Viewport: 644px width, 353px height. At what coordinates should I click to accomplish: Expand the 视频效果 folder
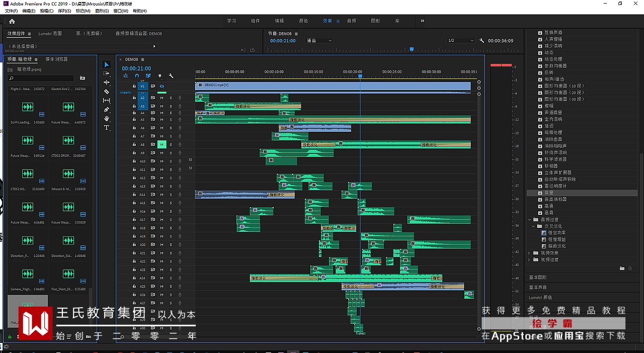530,253
